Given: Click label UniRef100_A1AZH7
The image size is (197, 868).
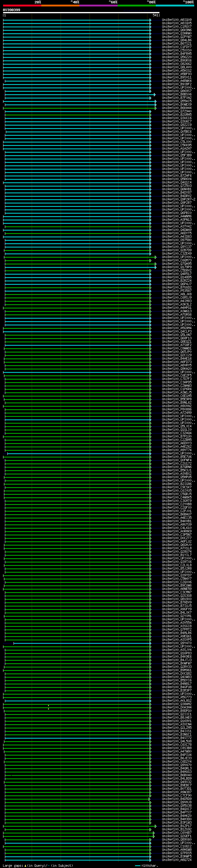Looking at the screenshot, I should (177, 149).
